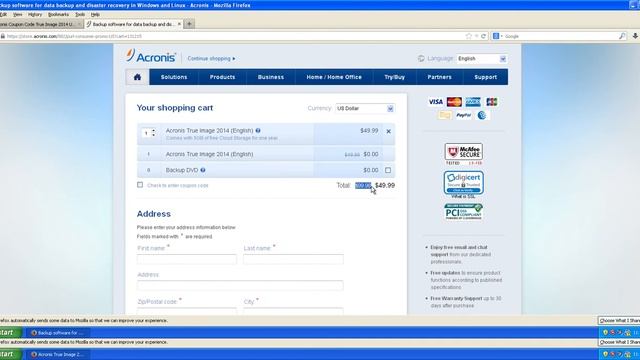Open the Tools menu in Firefox

coord(80,14)
